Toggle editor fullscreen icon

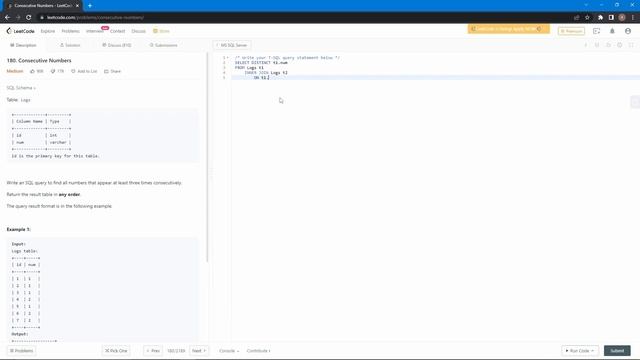tap(631, 45)
